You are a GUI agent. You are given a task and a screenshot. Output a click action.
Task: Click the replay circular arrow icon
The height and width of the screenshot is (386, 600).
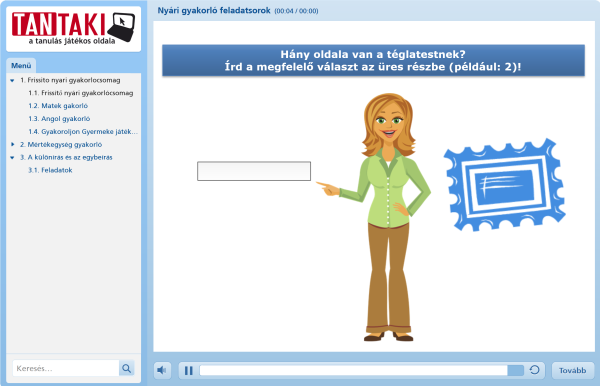pos(535,370)
